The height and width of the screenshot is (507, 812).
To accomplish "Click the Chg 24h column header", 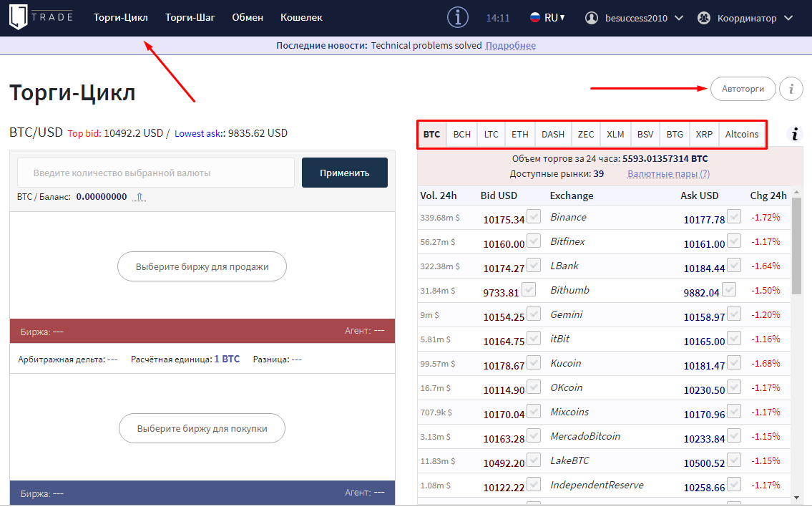I will tap(768, 195).
